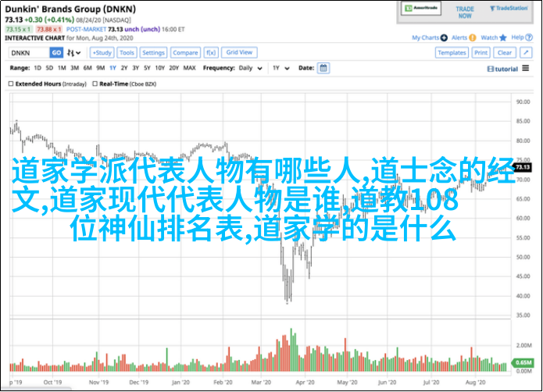This screenshot has height=392, width=543.
Task: Clear the chart drawings
Action: click(505, 53)
